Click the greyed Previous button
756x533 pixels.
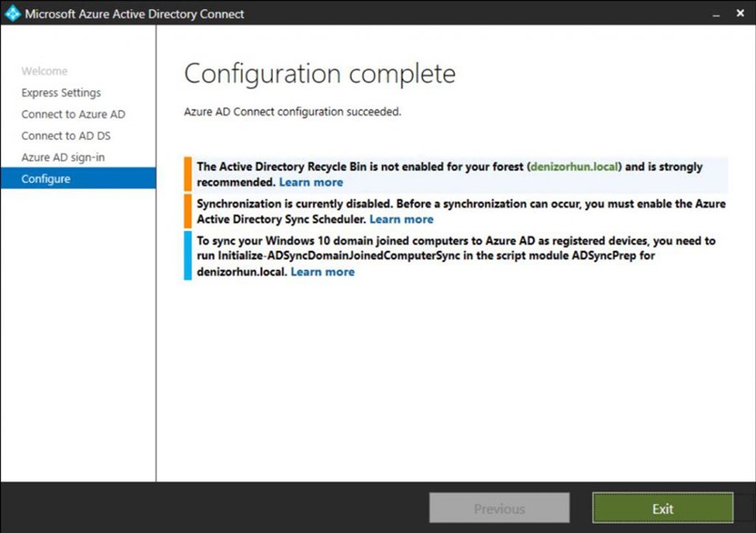pos(499,508)
